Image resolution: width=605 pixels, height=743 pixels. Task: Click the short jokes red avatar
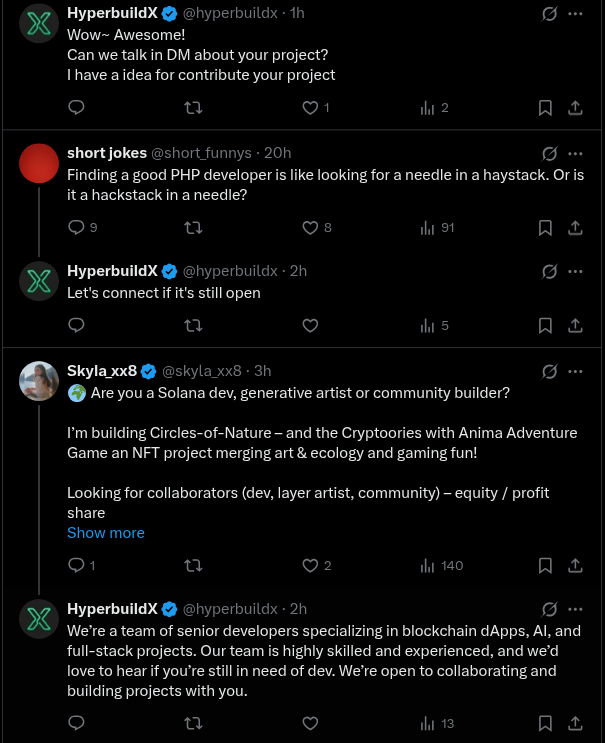pos(38,162)
